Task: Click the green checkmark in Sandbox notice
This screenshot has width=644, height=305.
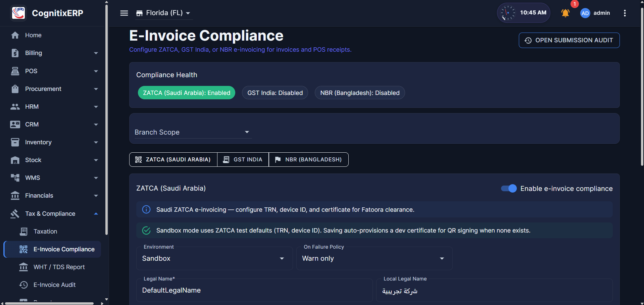Action: pyautogui.click(x=146, y=231)
